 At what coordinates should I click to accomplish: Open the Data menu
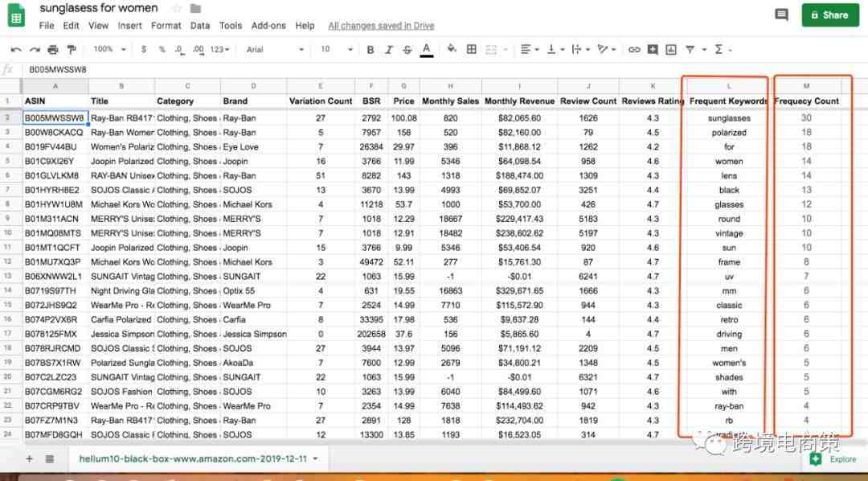(200, 26)
